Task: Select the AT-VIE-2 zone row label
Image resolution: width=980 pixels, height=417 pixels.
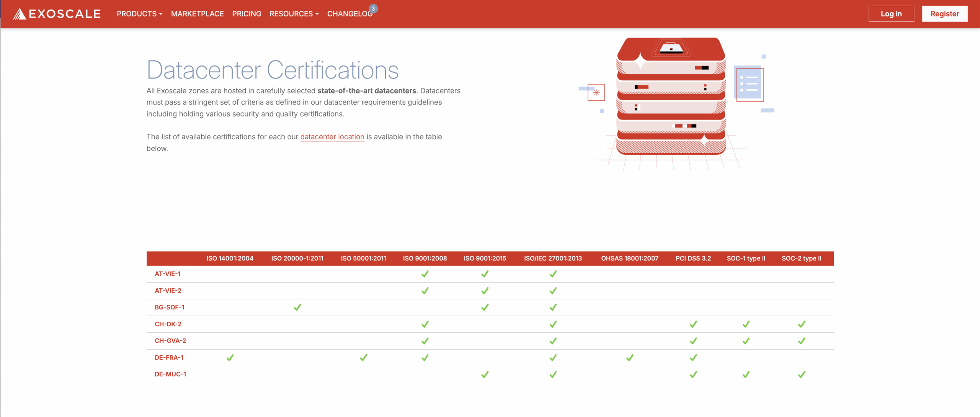Action: click(x=168, y=291)
